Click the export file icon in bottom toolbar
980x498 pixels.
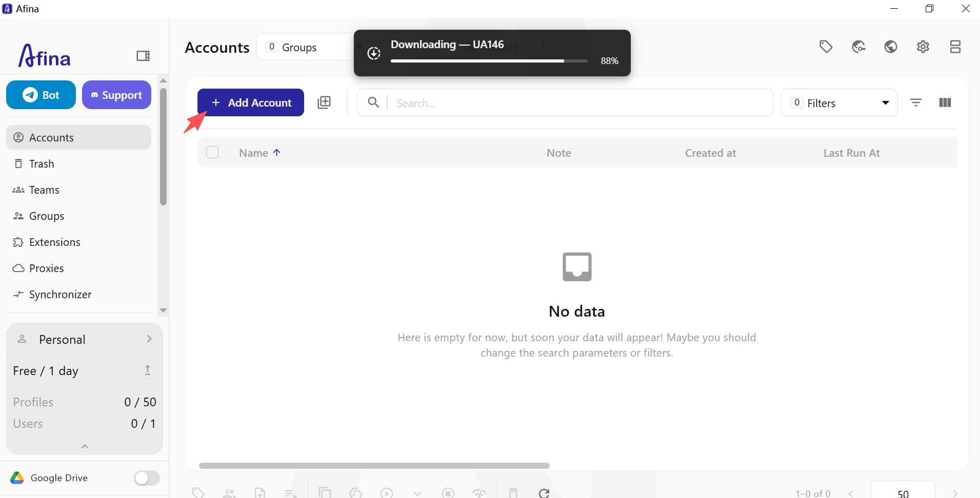coord(260,493)
